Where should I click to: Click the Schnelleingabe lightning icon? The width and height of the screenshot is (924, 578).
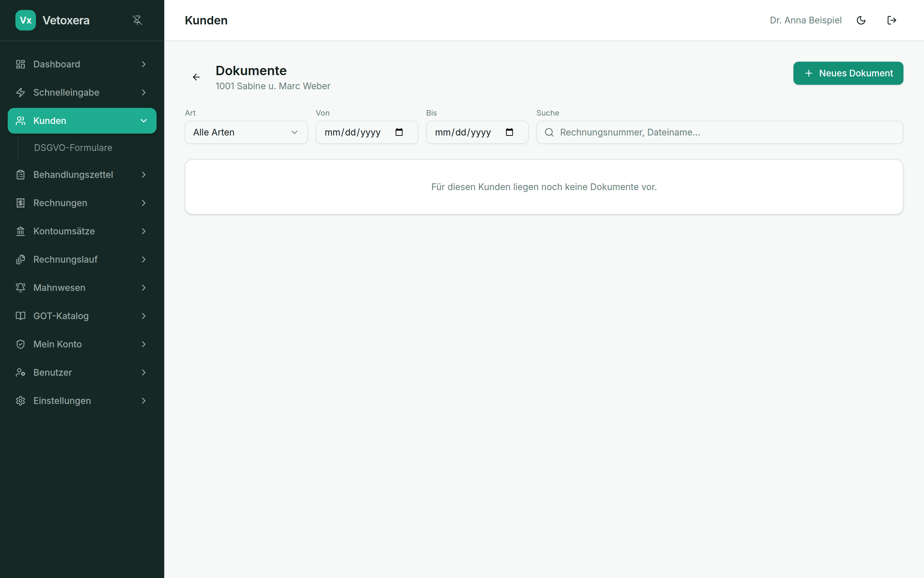[21, 92]
